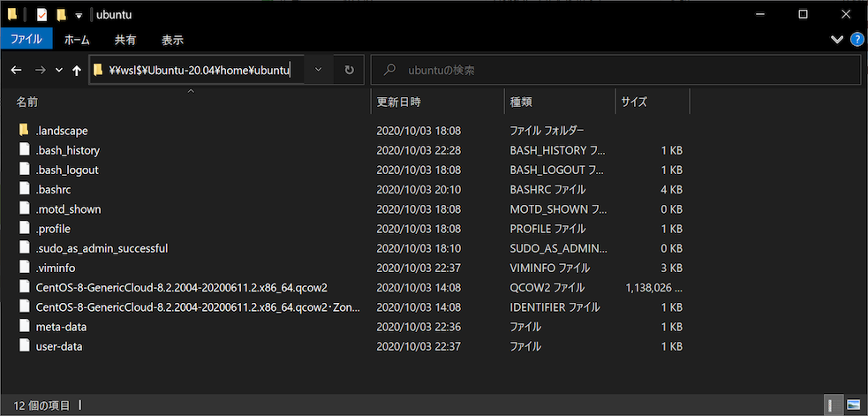
Task: Click the .motd_shown file name
Action: pyautogui.click(x=68, y=209)
